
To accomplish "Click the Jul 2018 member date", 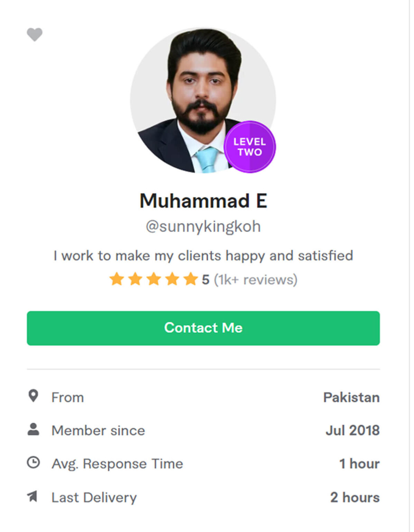I will (x=352, y=431).
